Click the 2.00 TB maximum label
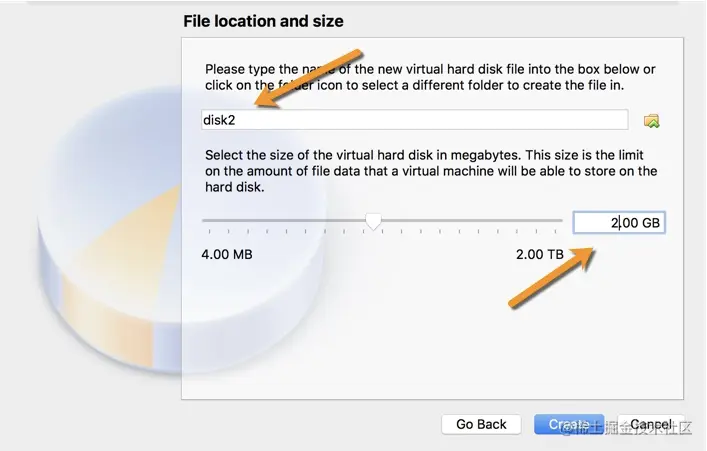The height and width of the screenshot is (451, 707). tap(540, 254)
